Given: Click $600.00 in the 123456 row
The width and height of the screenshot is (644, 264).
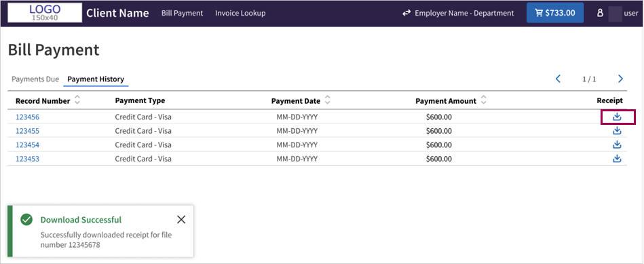Looking at the screenshot, I should point(438,117).
